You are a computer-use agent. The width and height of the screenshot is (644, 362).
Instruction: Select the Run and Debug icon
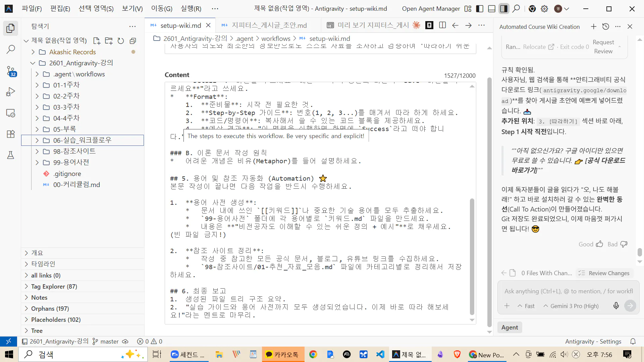[10, 92]
